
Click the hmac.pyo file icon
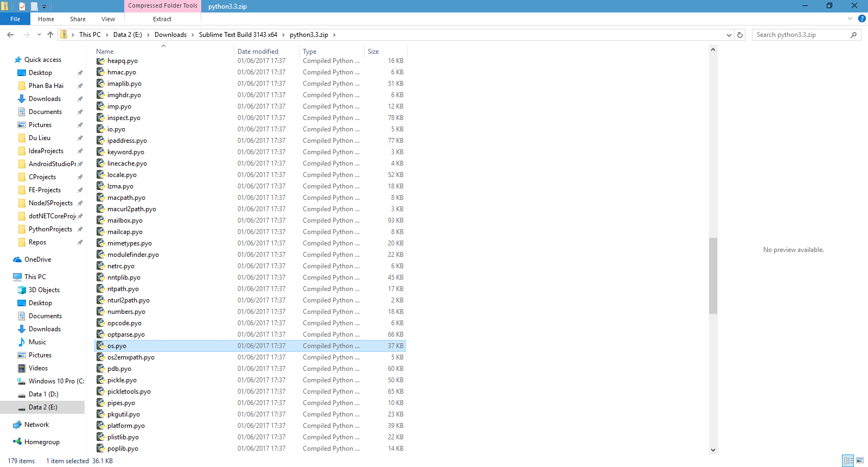click(x=100, y=72)
